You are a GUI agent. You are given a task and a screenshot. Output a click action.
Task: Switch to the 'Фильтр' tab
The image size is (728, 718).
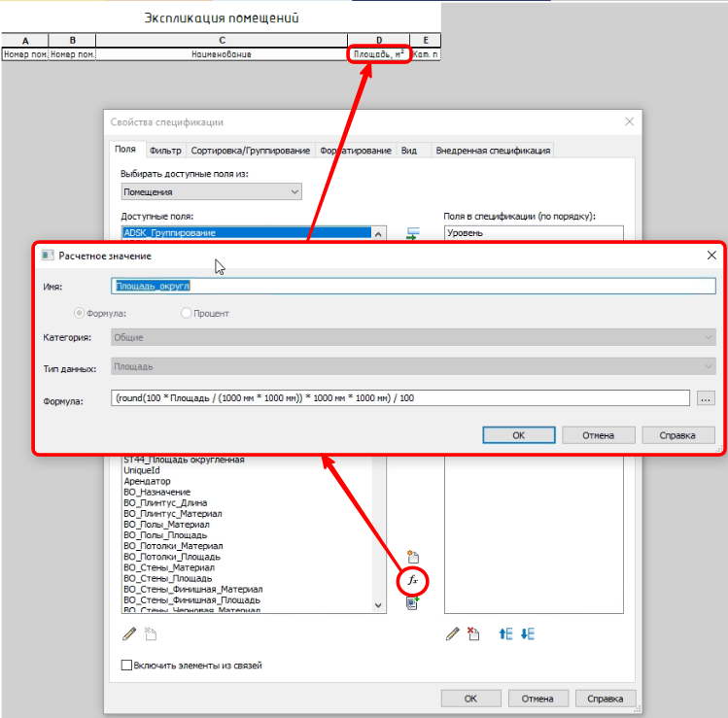[x=165, y=151]
